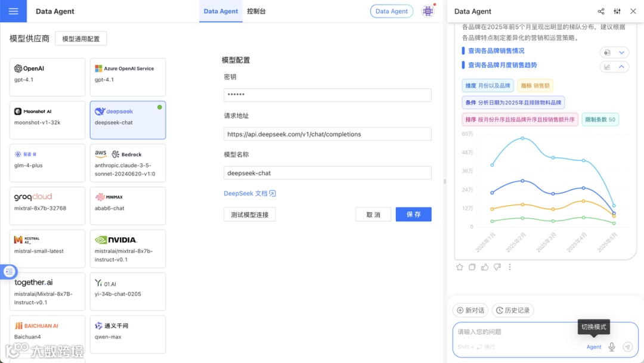Select the Mistral AI provider card
This screenshot has height=363, width=644.
47,249
